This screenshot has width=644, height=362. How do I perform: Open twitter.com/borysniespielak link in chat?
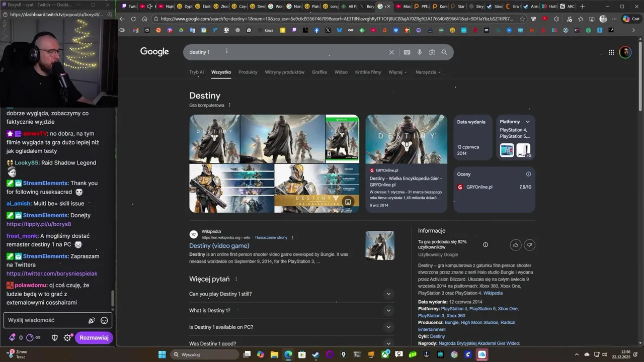point(52,274)
